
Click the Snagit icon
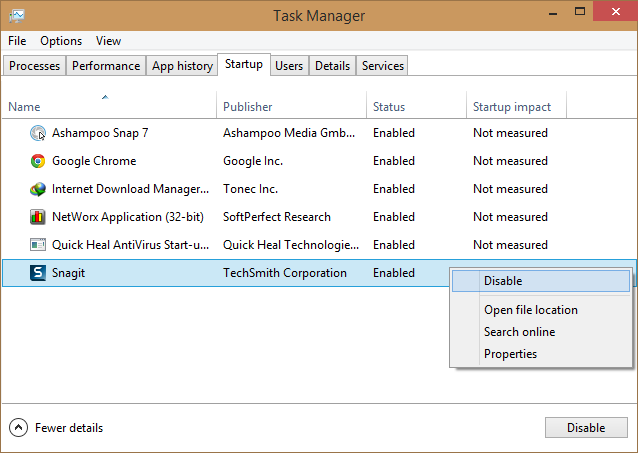click(38, 273)
